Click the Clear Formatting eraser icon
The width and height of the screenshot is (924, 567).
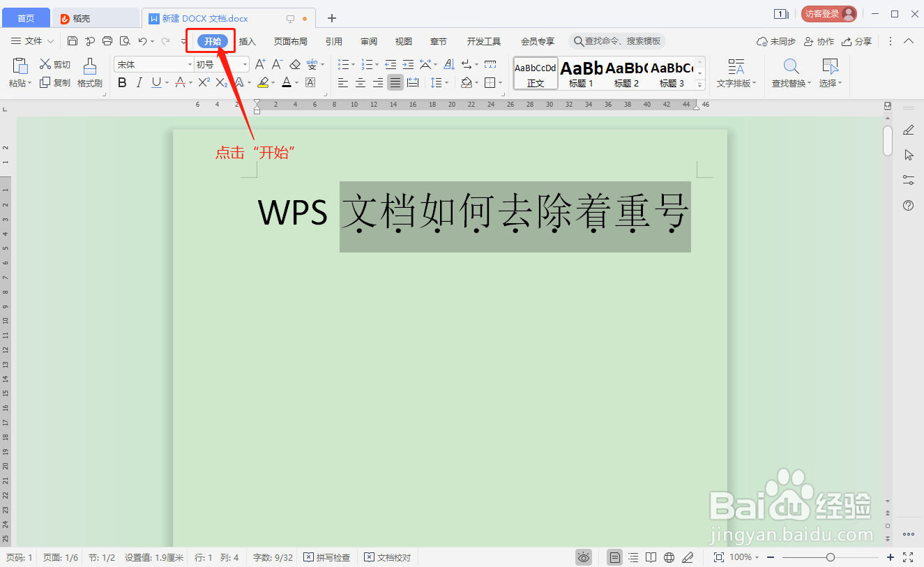click(x=295, y=64)
